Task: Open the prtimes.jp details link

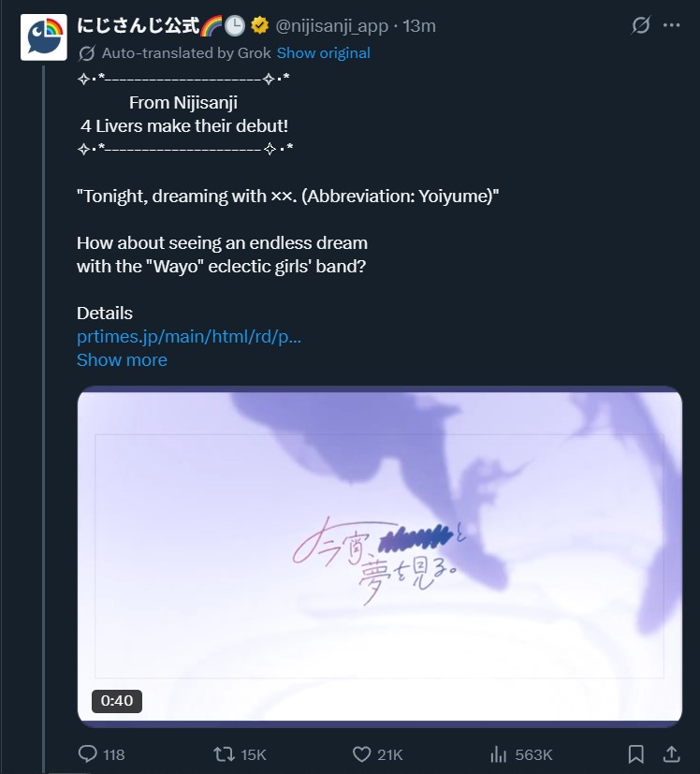Action: click(189, 337)
